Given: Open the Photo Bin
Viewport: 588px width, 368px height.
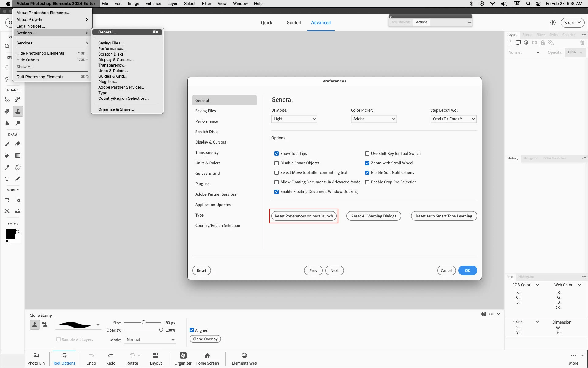Looking at the screenshot, I should tap(36, 358).
